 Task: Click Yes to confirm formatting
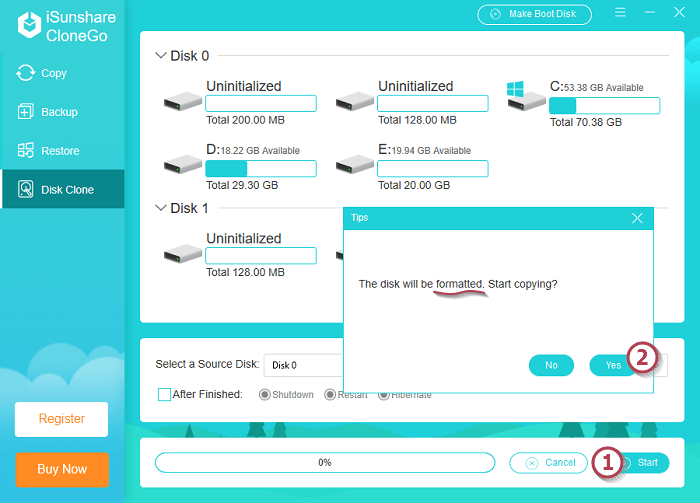pos(612,365)
